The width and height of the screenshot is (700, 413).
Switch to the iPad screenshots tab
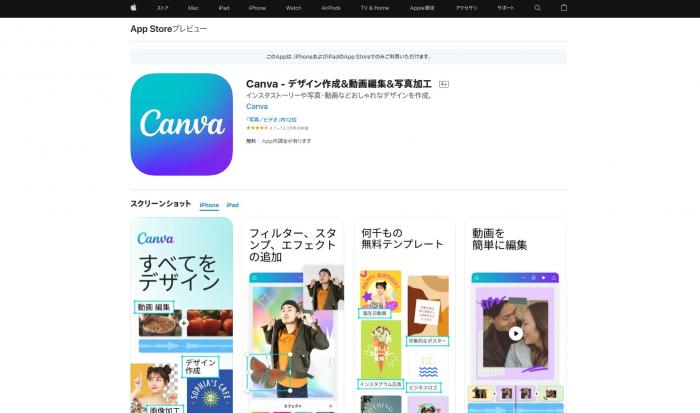233,205
